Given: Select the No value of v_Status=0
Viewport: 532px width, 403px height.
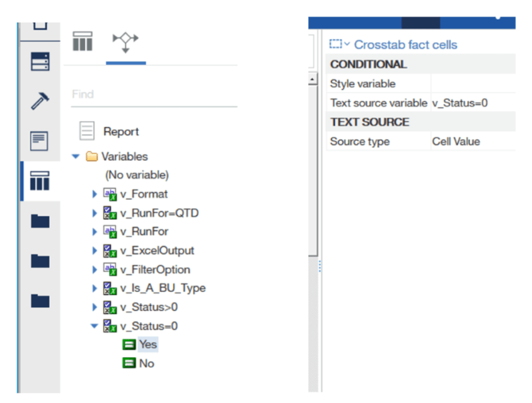Looking at the screenshot, I should (x=146, y=364).
